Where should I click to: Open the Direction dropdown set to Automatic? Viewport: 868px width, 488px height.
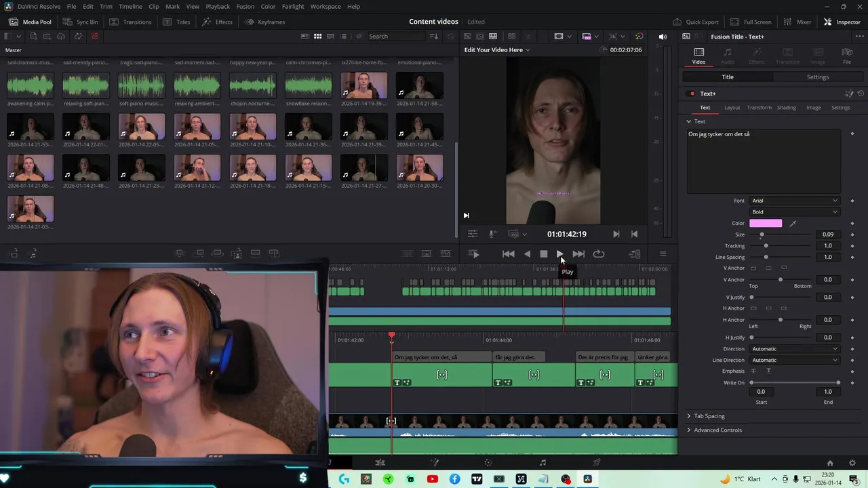(x=794, y=349)
